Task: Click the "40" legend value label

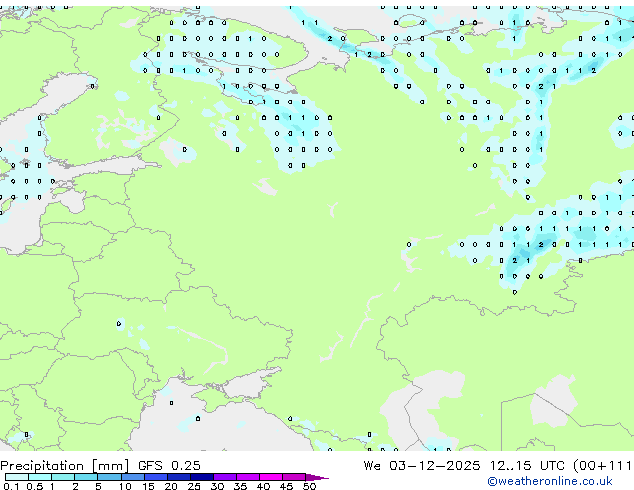Action: coord(263,486)
